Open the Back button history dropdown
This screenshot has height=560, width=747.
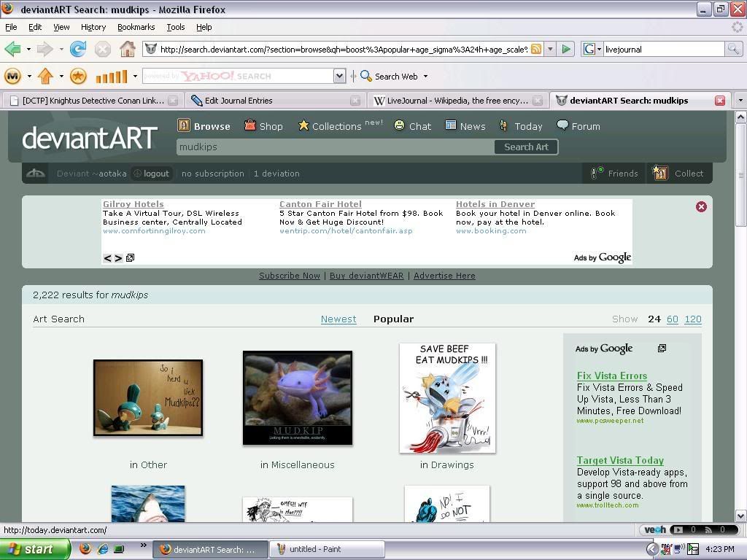(x=28, y=49)
